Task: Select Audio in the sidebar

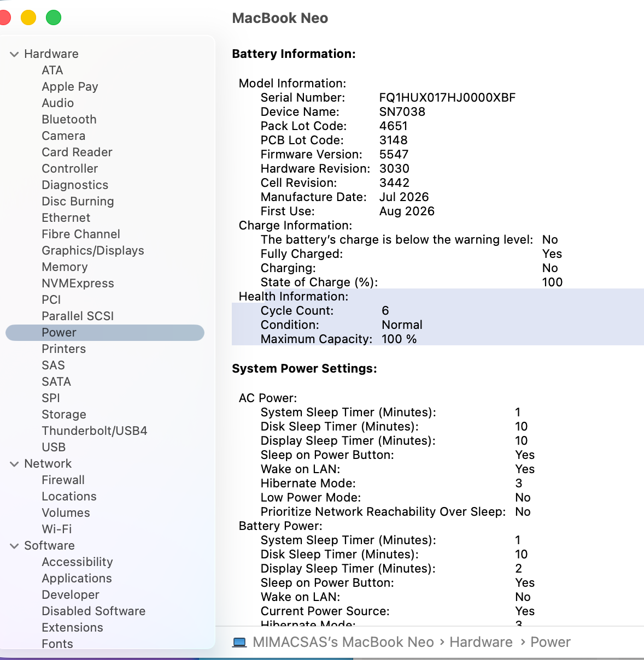Action: (58, 103)
